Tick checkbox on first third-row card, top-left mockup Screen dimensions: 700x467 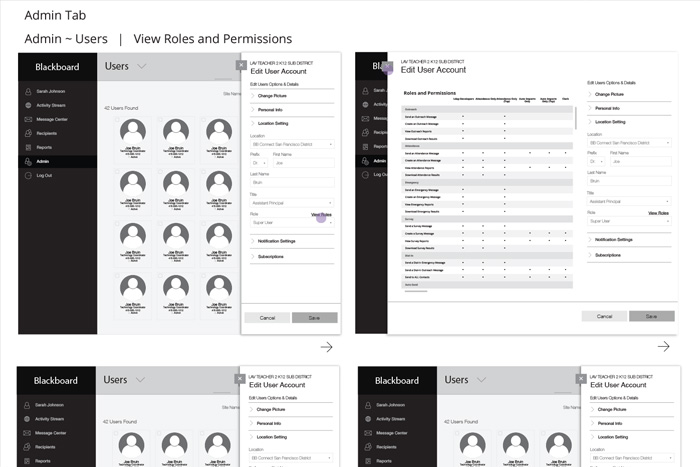point(117,224)
